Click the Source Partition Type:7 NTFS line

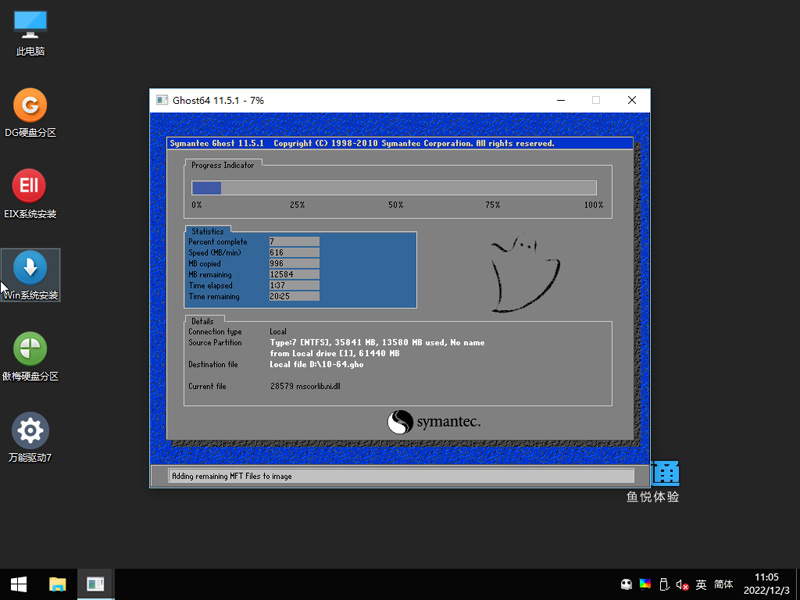click(x=377, y=343)
